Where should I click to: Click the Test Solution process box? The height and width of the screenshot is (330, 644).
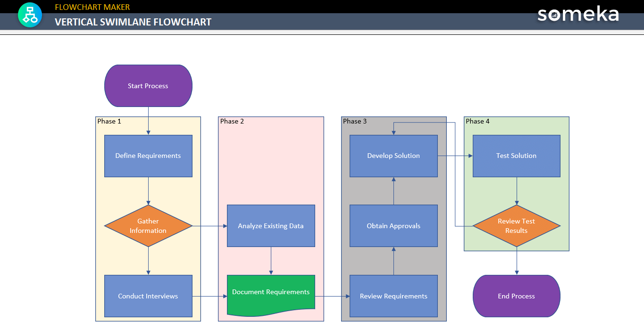pyautogui.click(x=516, y=156)
